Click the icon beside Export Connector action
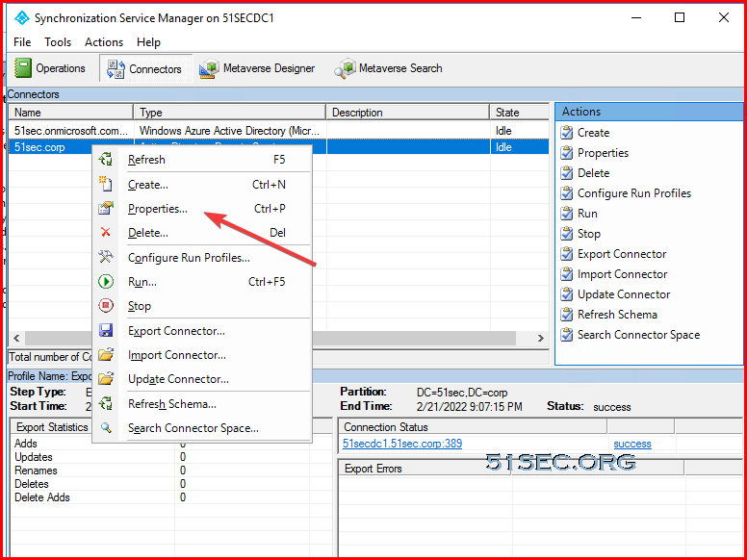 pos(567,254)
